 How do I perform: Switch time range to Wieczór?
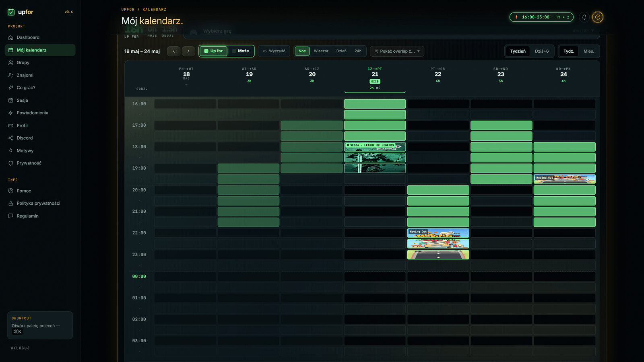pos(321,51)
